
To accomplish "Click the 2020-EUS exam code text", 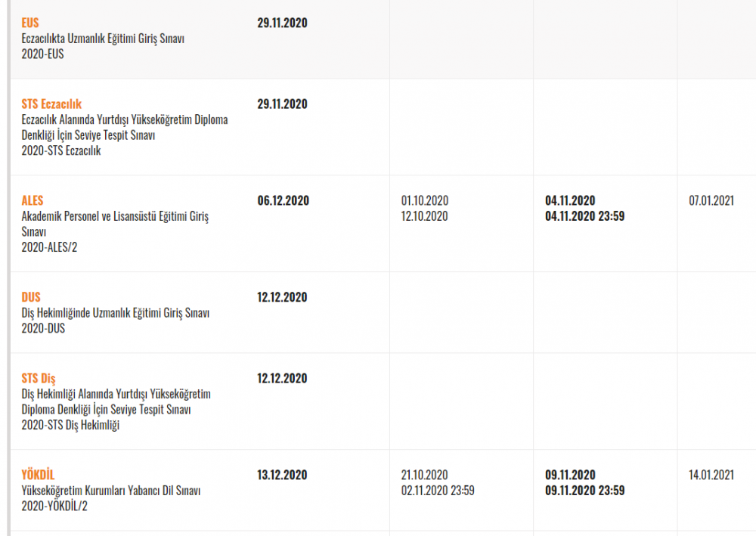I will click(43, 54).
